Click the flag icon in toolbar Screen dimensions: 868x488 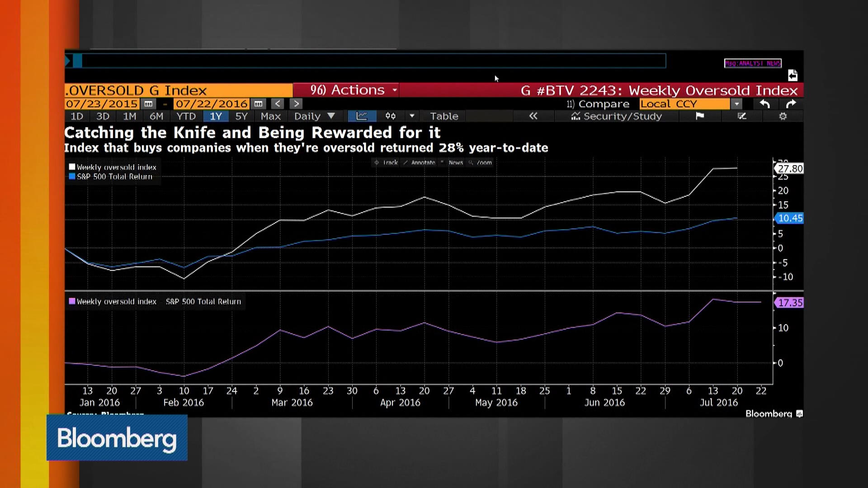700,116
